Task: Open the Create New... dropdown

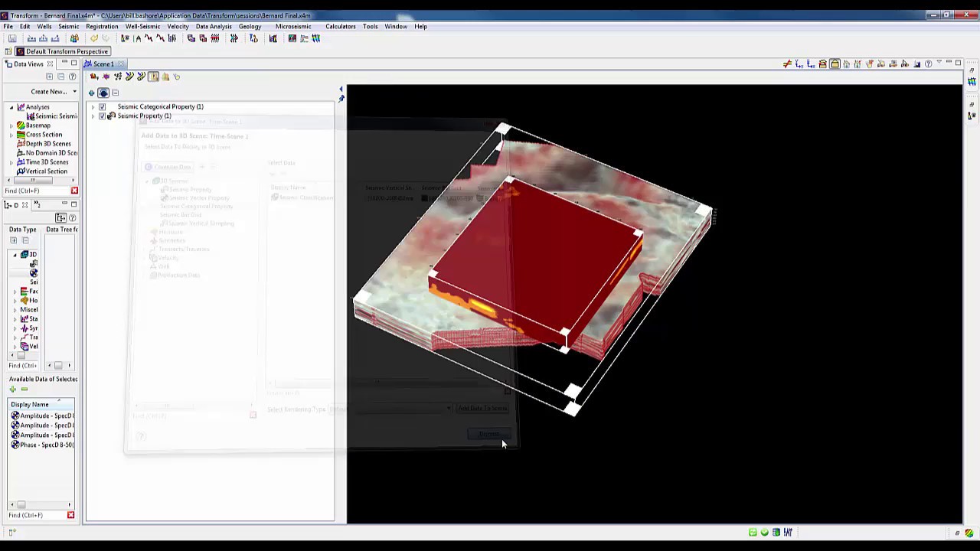Action: tap(54, 92)
